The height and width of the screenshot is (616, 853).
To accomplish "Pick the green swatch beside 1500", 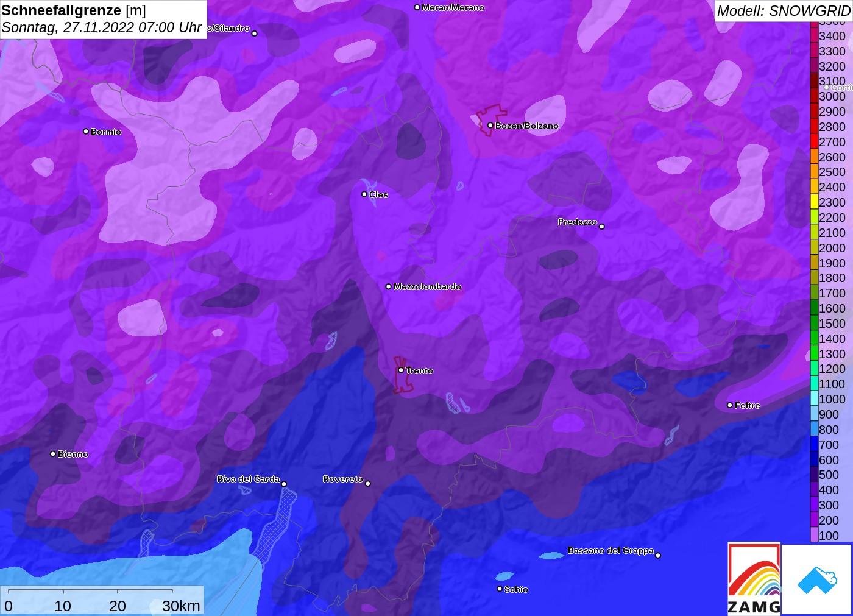I will tap(814, 323).
